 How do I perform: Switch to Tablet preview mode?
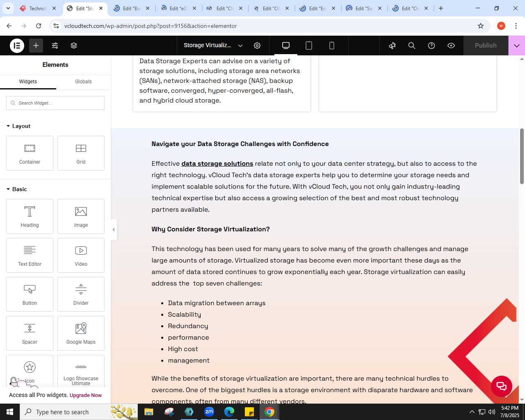coord(309,46)
